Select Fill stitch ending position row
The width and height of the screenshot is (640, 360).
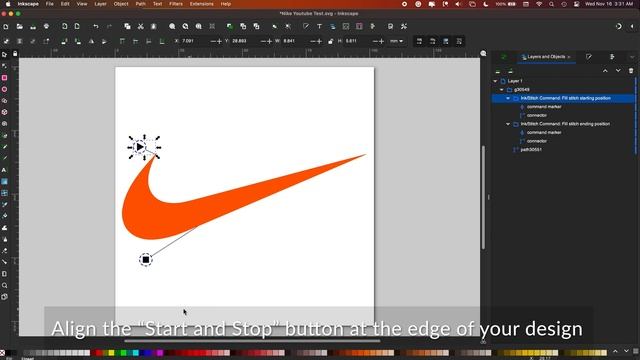[563, 124]
